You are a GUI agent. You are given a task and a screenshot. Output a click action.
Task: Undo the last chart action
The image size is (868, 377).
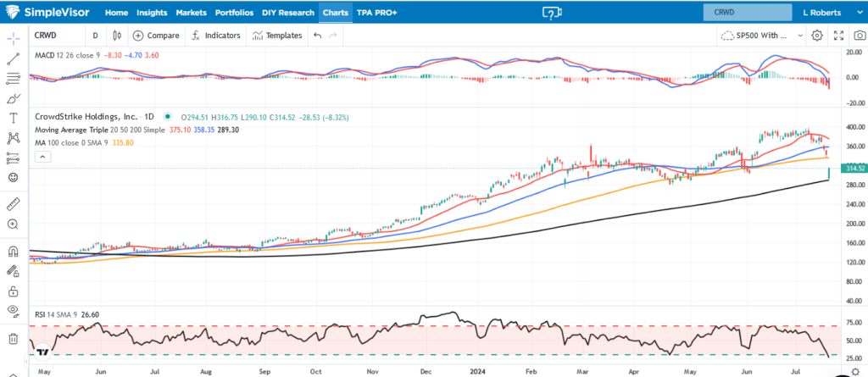pyautogui.click(x=317, y=36)
